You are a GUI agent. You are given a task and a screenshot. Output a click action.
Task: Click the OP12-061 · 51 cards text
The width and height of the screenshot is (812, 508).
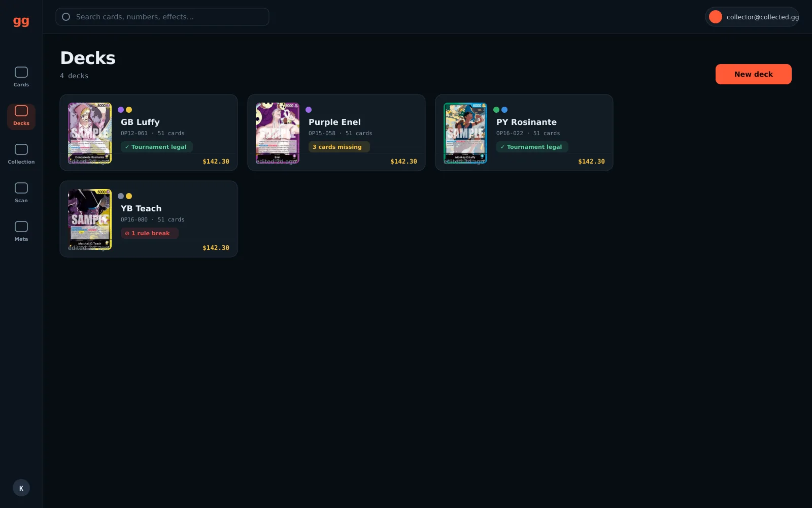click(x=153, y=134)
